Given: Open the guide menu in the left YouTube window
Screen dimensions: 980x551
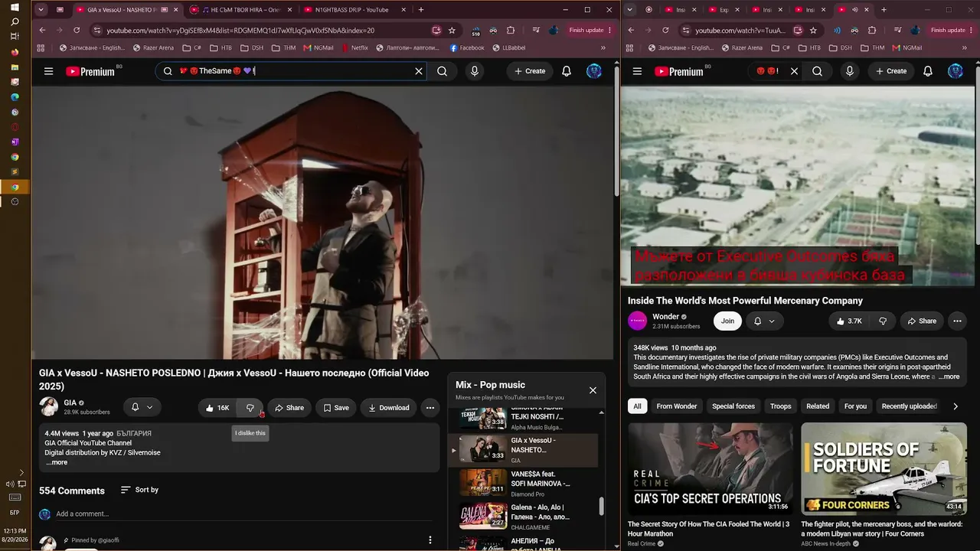Looking at the screenshot, I should pyautogui.click(x=48, y=71).
